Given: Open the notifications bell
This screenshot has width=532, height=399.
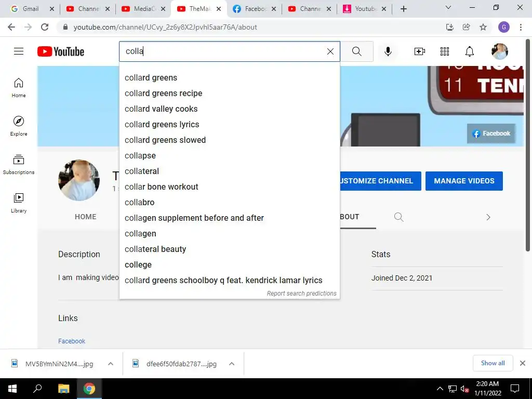Looking at the screenshot, I should tap(469, 51).
